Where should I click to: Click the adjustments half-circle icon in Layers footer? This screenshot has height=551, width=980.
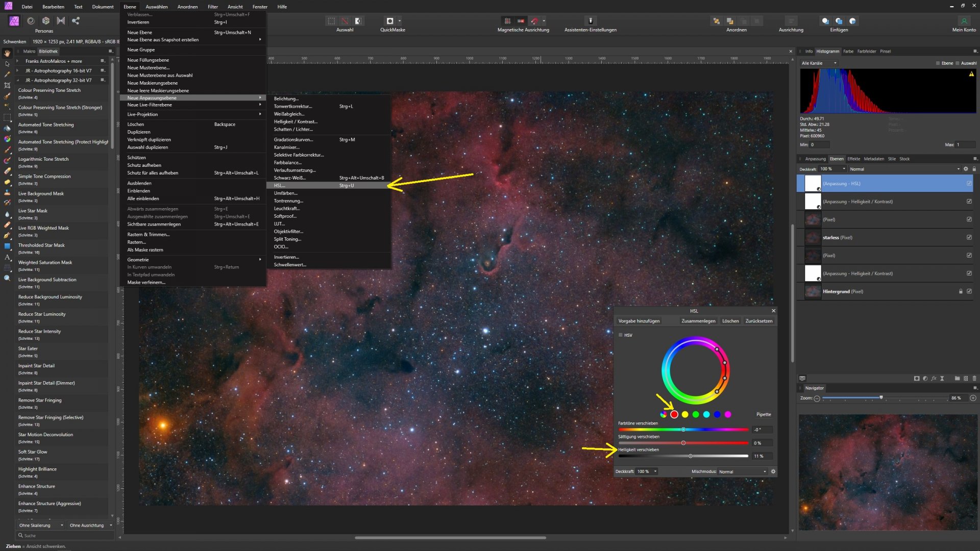tap(925, 379)
